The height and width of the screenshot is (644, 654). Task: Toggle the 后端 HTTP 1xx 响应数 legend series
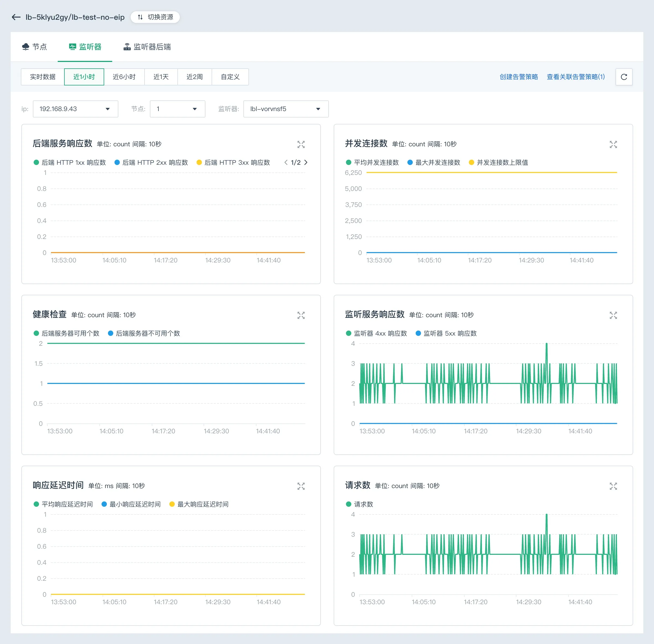[70, 162]
